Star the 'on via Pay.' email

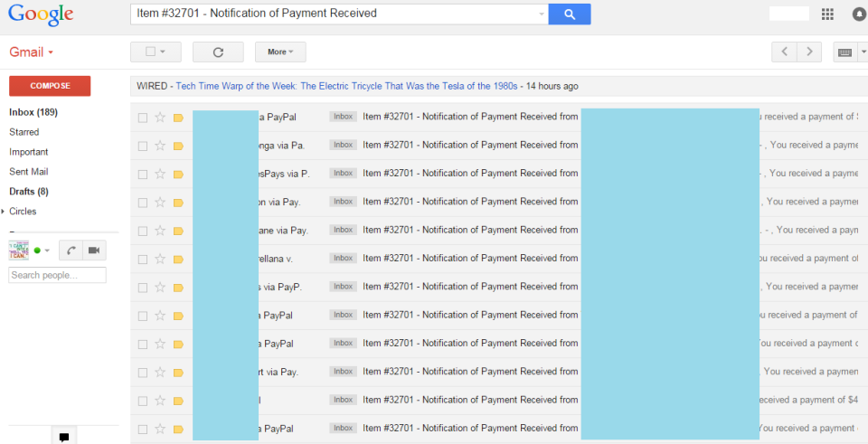click(160, 202)
